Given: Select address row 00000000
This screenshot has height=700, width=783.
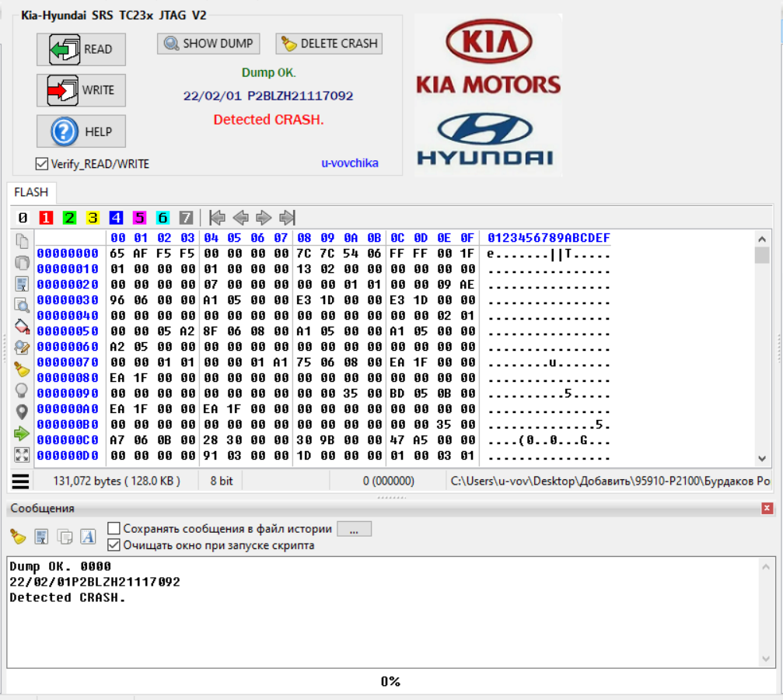Looking at the screenshot, I should click(68, 254).
